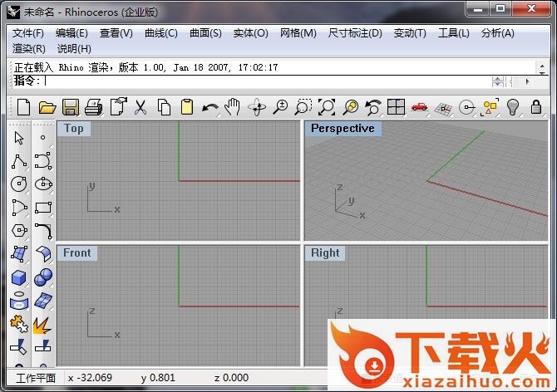Click the Cut scissors icon

[x=140, y=107]
